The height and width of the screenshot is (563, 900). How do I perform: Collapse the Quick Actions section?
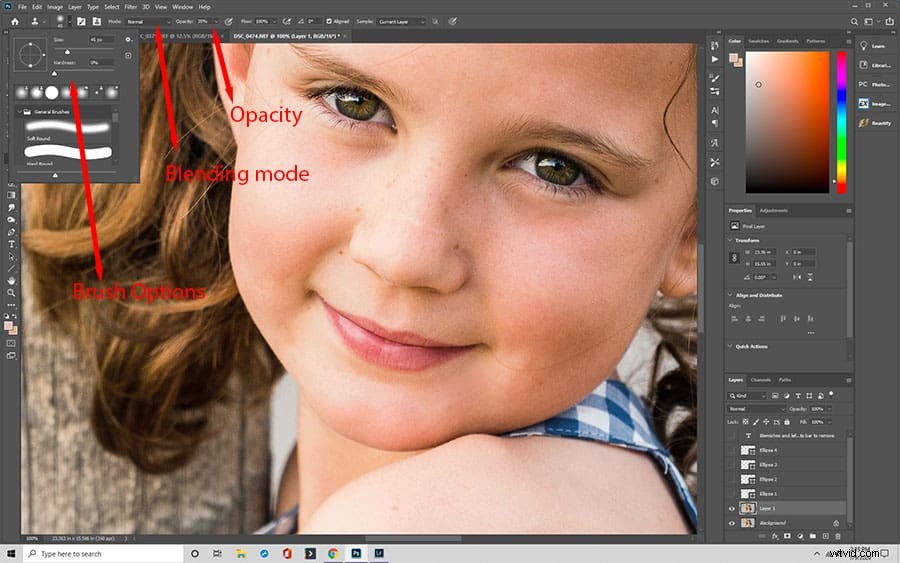pos(730,347)
